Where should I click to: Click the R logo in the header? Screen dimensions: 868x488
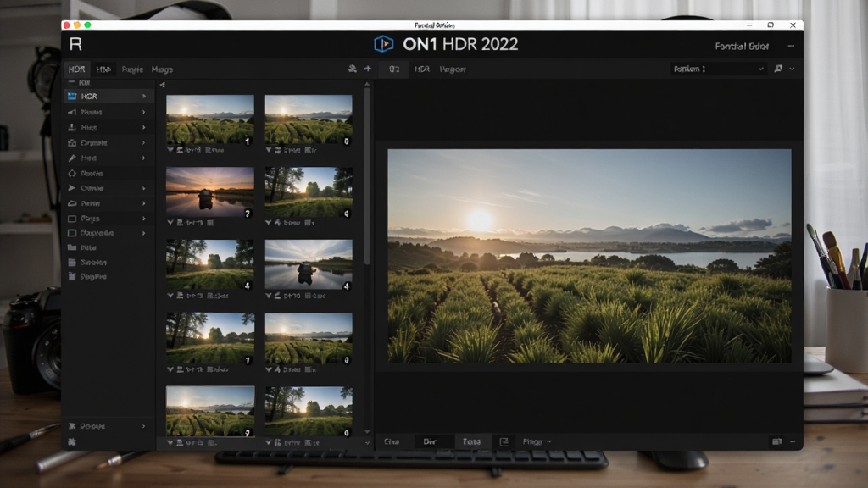75,44
